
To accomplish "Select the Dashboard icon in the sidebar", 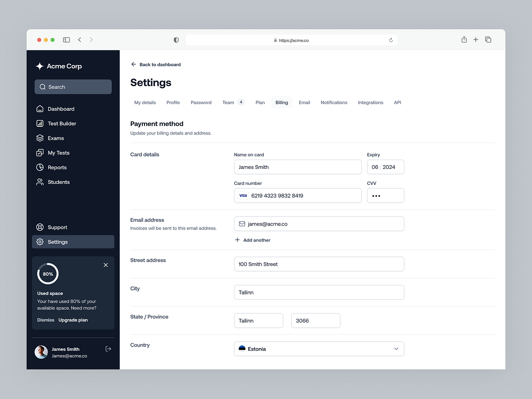I will (x=40, y=109).
